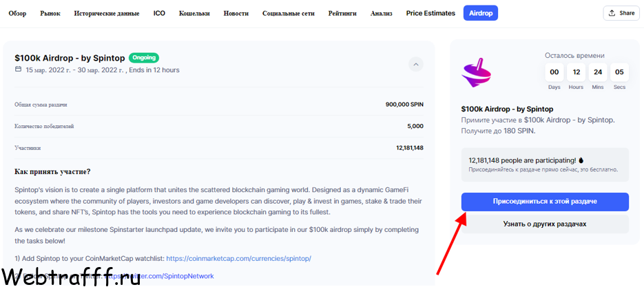Click the Количество победителей label
This screenshot has height=287, width=644.
[x=44, y=127]
